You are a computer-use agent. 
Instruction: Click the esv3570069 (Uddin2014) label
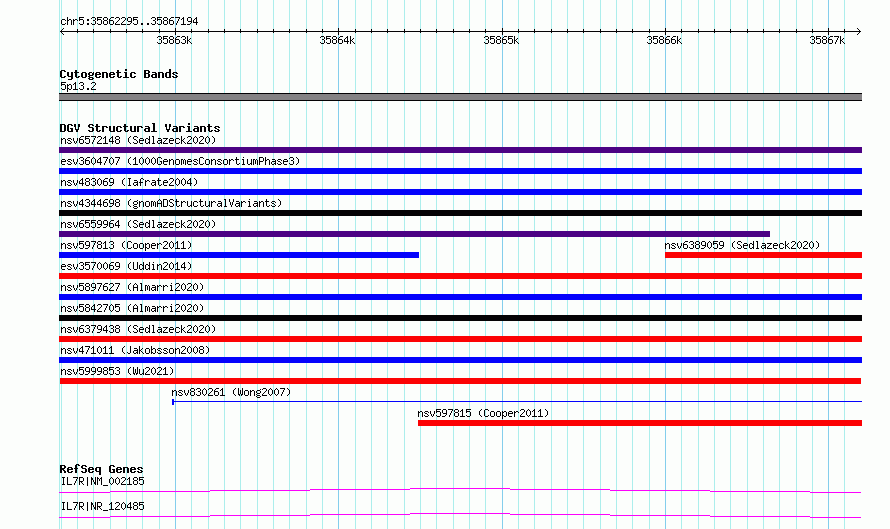pos(126,266)
